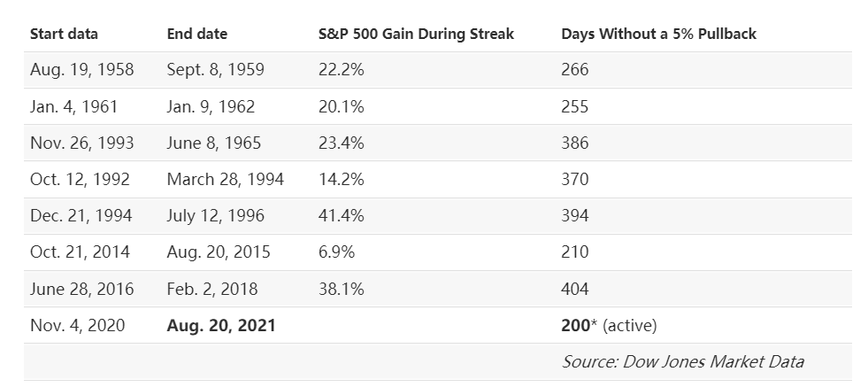
Task: Click the "Oct. 21, 2014" start date cell
Action: click(x=80, y=252)
